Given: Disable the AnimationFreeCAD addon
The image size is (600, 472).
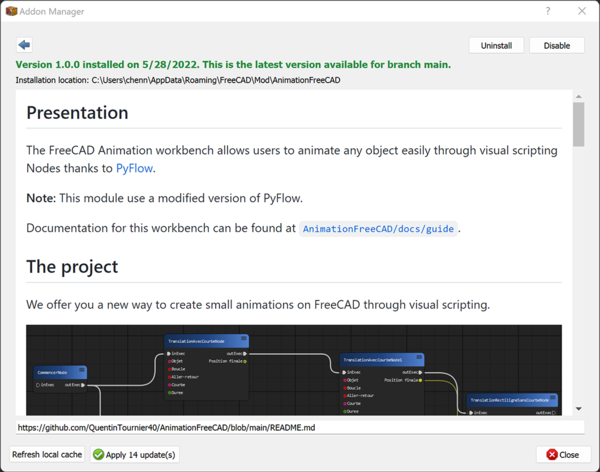Looking at the screenshot, I should (557, 46).
